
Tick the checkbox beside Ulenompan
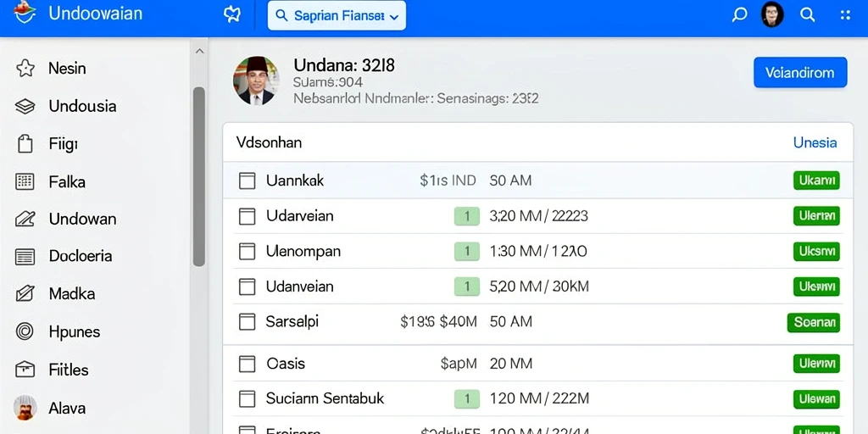(x=247, y=251)
